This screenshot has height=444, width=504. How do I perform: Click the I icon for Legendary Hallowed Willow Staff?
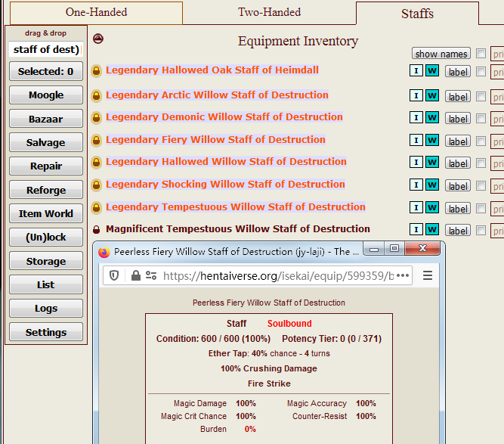(x=416, y=162)
